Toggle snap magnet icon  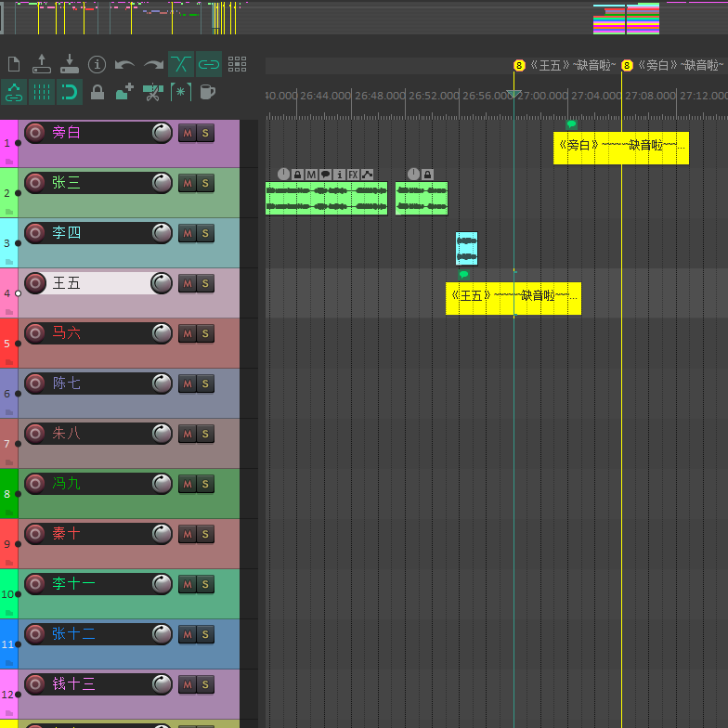[70, 92]
